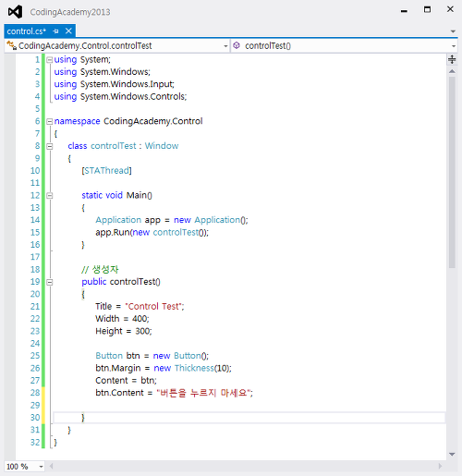Open the controlTest() member dropdown
Image resolution: width=462 pixels, height=476 pixels.
(x=454, y=46)
